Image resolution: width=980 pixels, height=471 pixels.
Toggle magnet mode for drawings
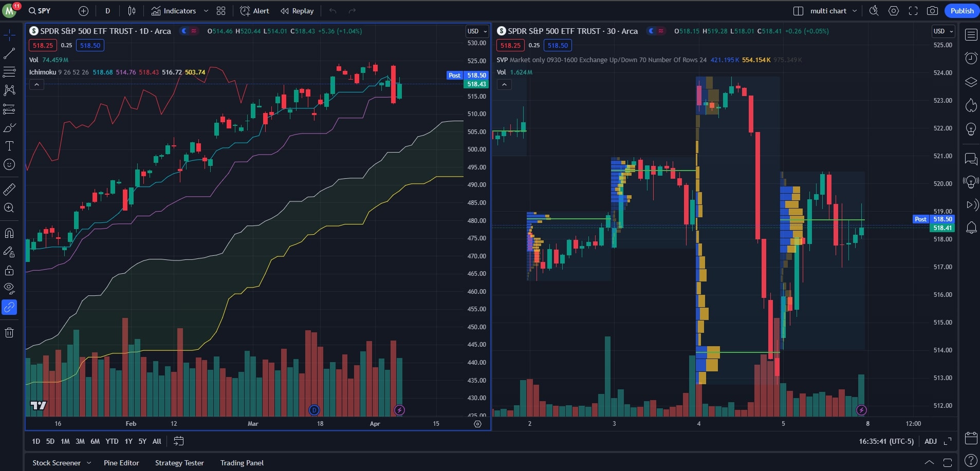coord(9,233)
